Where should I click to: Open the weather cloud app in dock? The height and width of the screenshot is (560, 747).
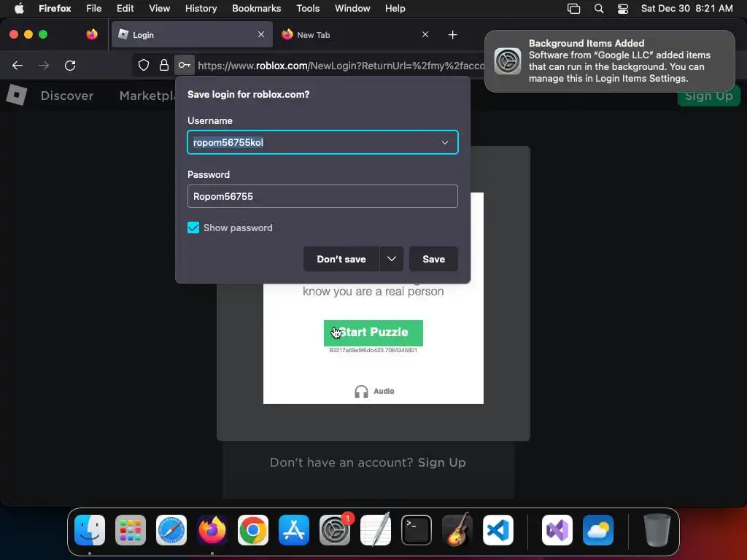[x=598, y=530]
